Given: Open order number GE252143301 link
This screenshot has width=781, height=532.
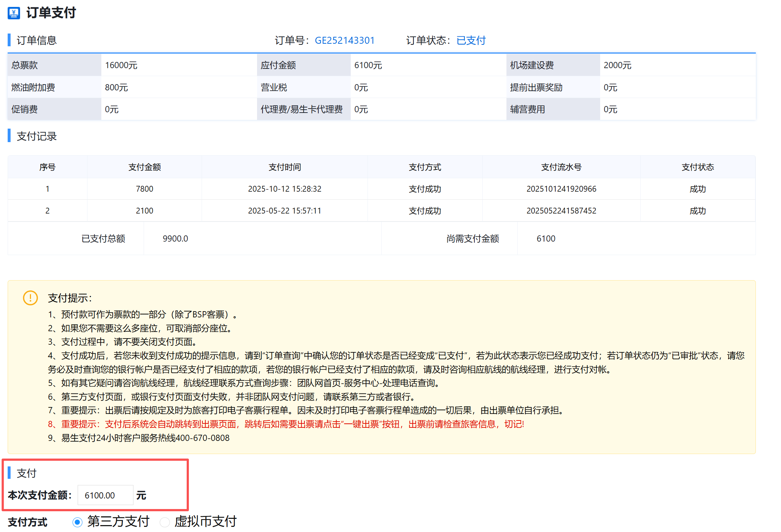Looking at the screenshot, I should click(345, 40).
